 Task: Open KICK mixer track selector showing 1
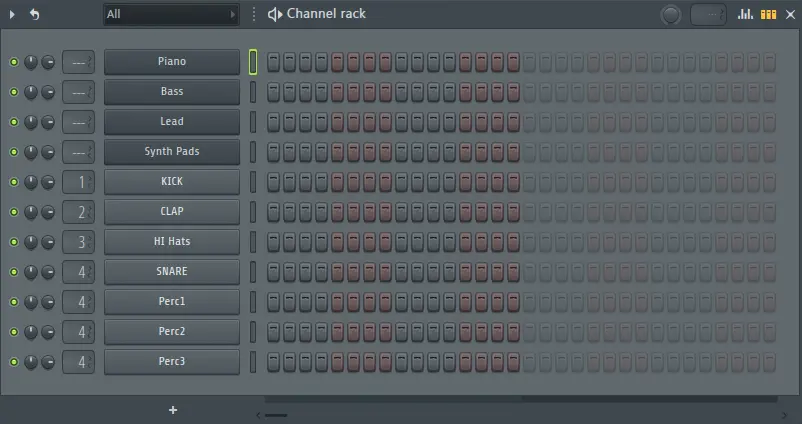(79, 182)
